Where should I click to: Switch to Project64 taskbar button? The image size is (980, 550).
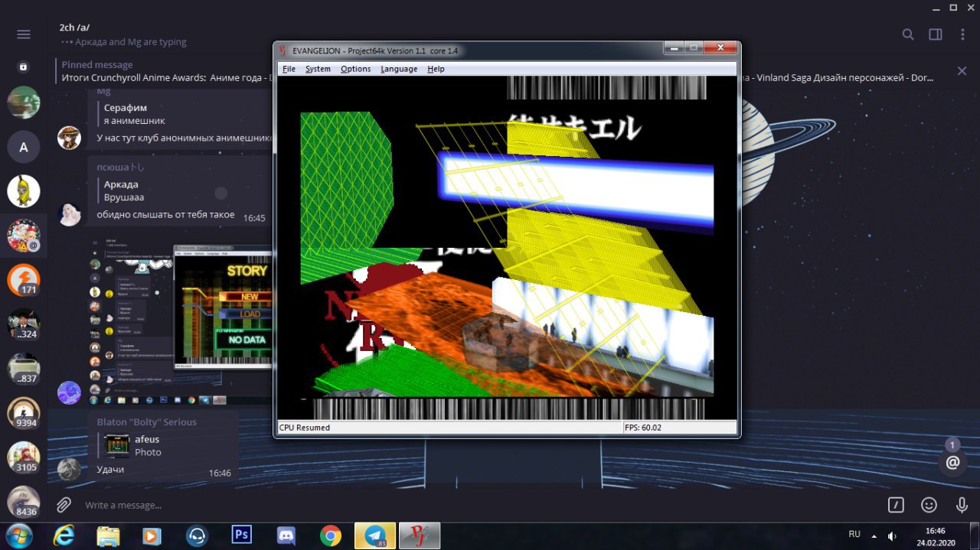[x=420, y=535]
